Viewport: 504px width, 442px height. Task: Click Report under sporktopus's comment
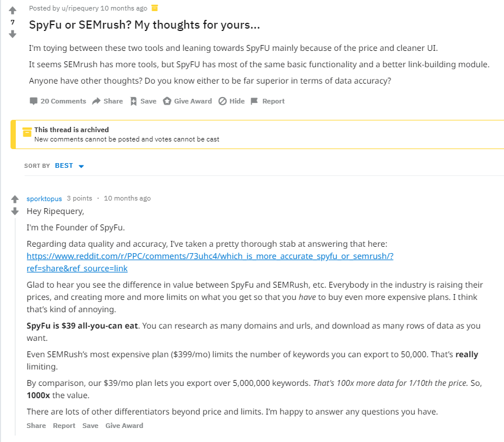click(64, 426)
